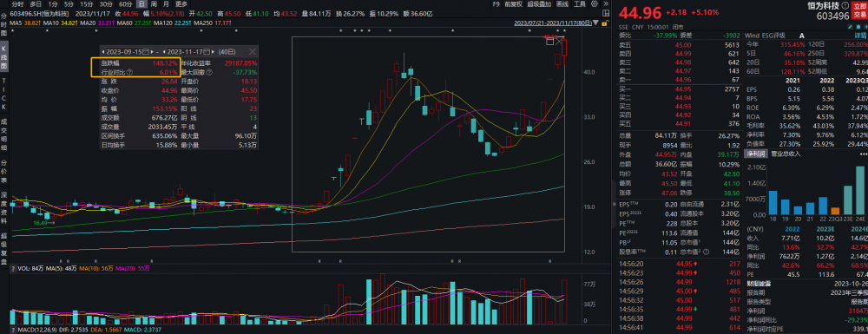Click the 超级叠加 overlay button
868x334 pixels.
pyautogui.click(x=539, y=3)
